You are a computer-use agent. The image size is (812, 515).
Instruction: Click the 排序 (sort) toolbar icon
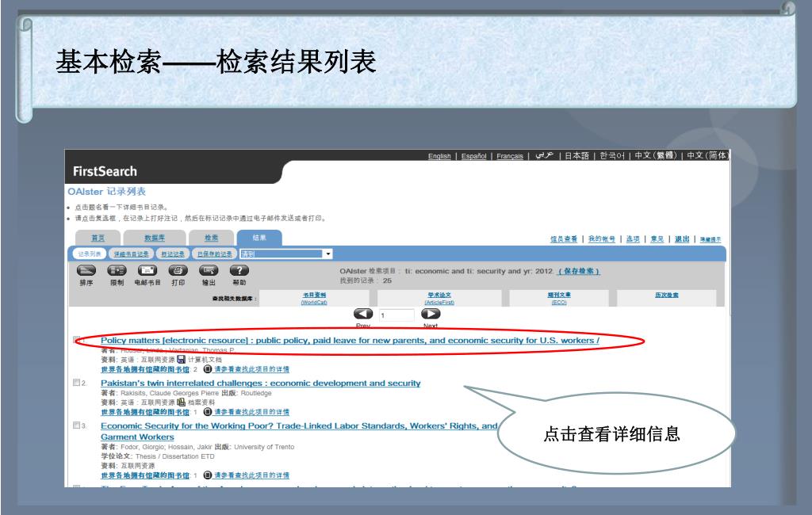click(86, 270)
